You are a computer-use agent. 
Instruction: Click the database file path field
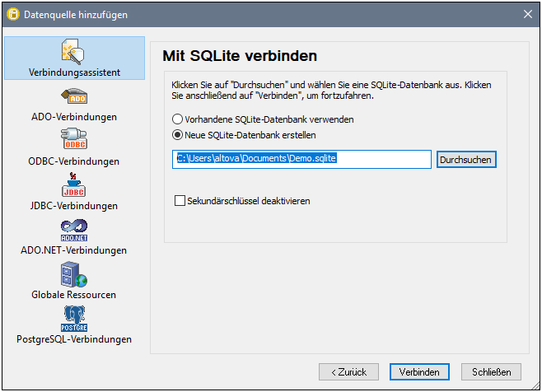pyautogui.click(x=301, y=159)
